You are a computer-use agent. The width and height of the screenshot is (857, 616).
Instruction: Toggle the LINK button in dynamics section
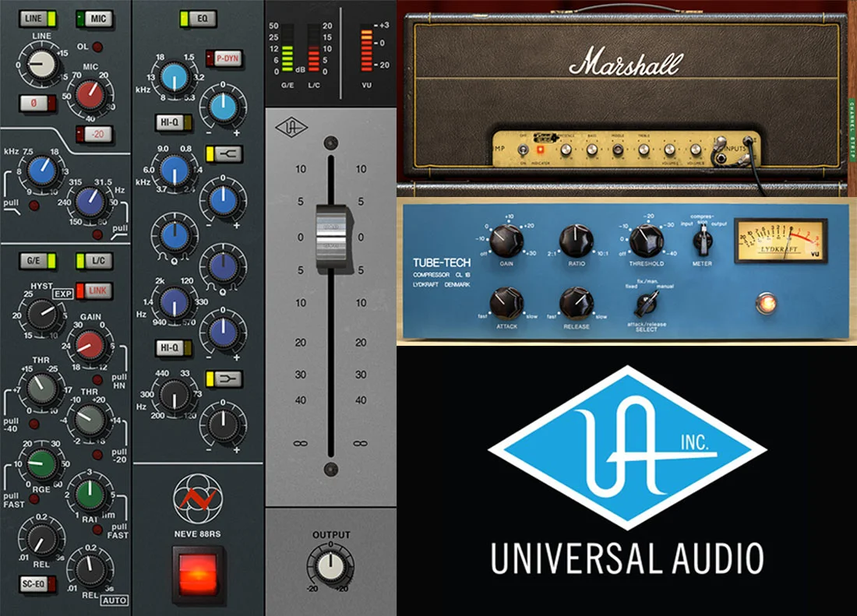pos(94,290)
